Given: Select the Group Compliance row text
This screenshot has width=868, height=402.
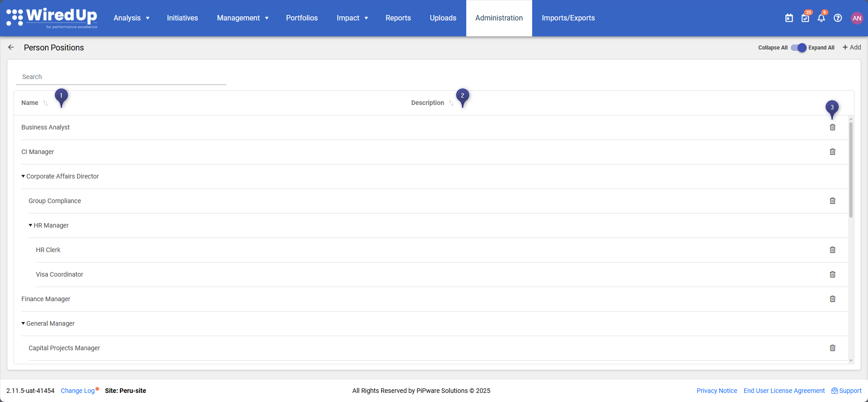Looking at the screenshot, I should (x=55, y=201).
